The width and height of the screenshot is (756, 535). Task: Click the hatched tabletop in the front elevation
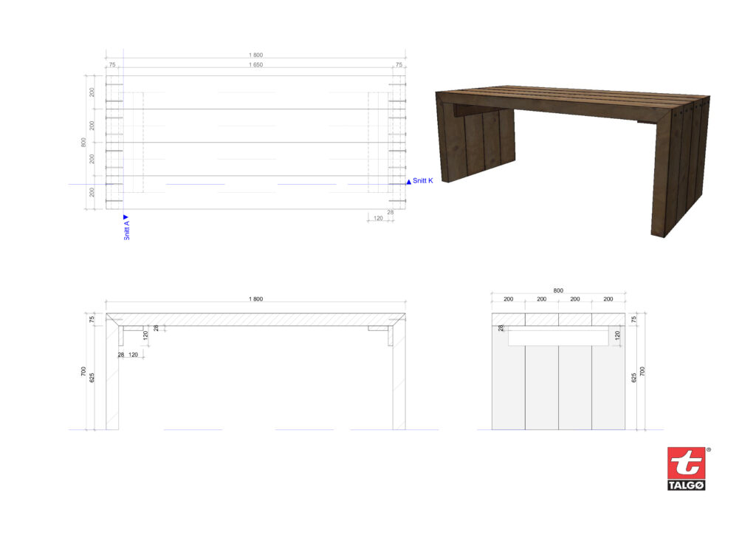255,318
